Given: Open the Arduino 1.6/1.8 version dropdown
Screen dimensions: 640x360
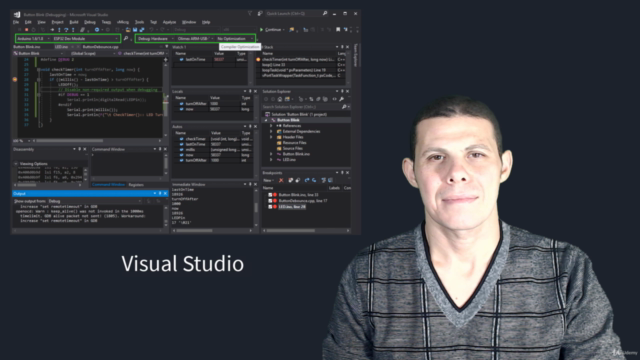Looking at the screenshot, I should pos(33,38).
